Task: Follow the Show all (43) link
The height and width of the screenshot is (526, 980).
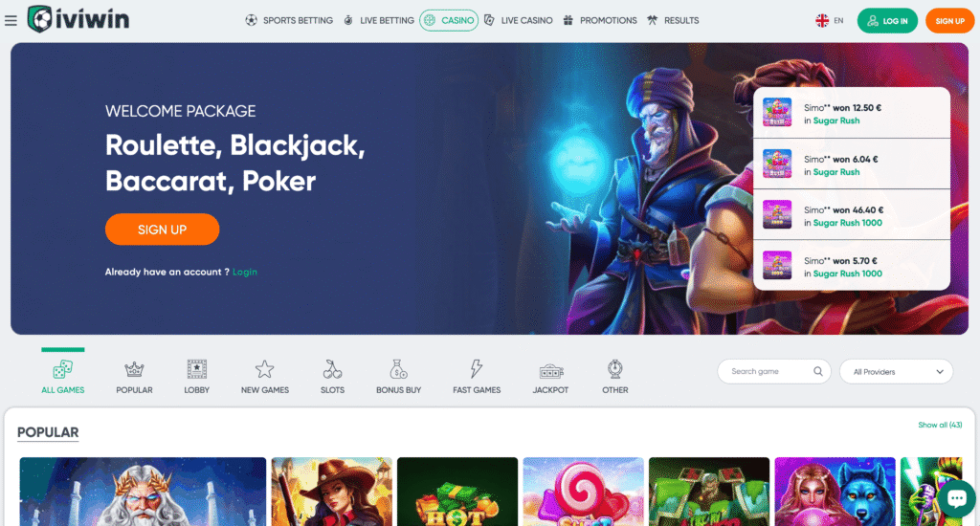Action: tap(940, 425)
